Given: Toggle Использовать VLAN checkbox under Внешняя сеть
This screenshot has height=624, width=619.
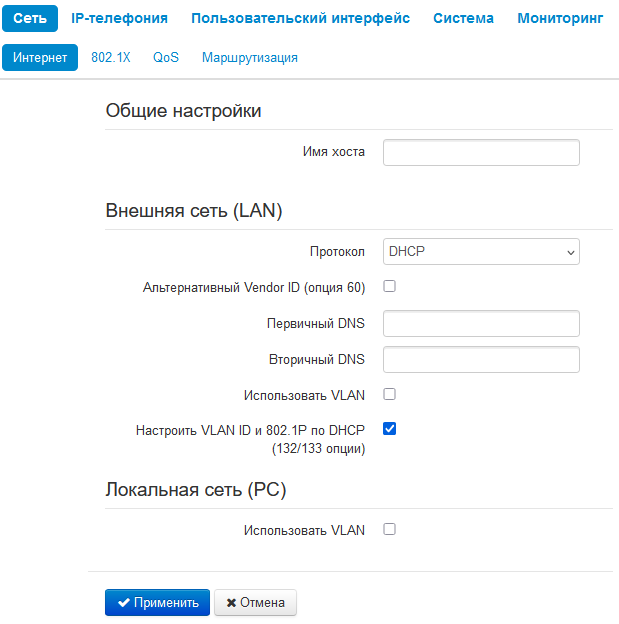Looking at the screenshot, I should pos(390,394).
